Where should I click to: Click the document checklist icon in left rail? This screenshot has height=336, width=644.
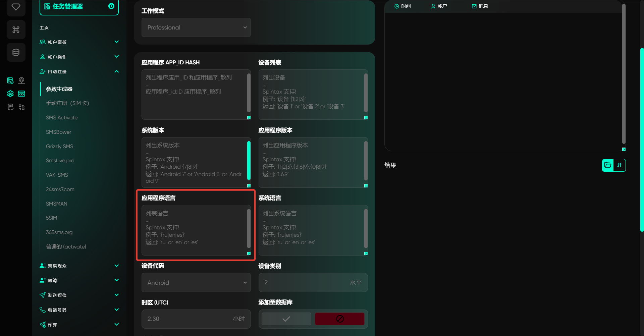[10, 107]
